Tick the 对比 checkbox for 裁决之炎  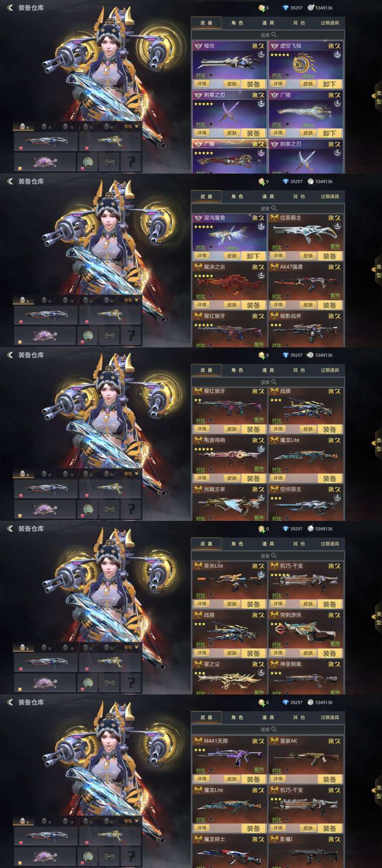[x=211, y=296]
